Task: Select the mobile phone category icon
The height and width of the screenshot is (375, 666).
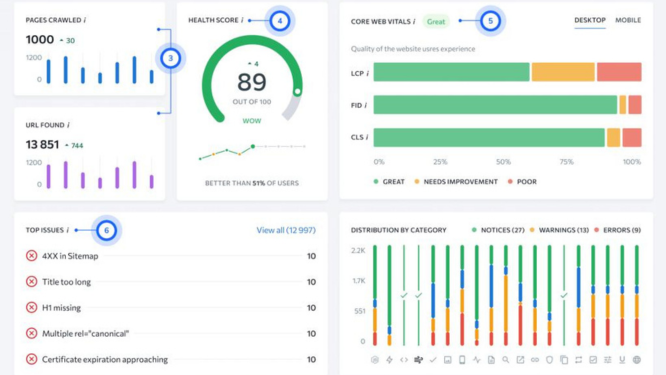Action: point(462,360)
